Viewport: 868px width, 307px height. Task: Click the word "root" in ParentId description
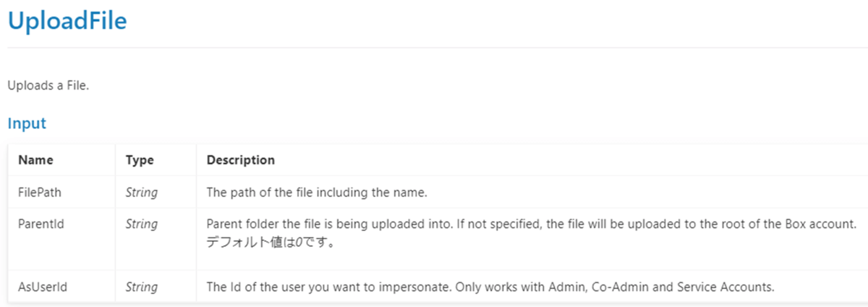point(731,224)
